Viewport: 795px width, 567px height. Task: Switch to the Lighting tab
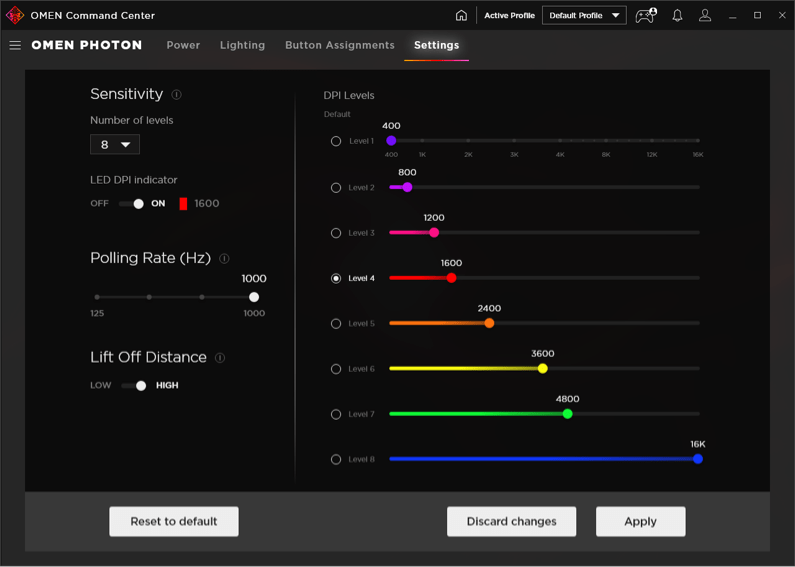(x=242, y=45)
